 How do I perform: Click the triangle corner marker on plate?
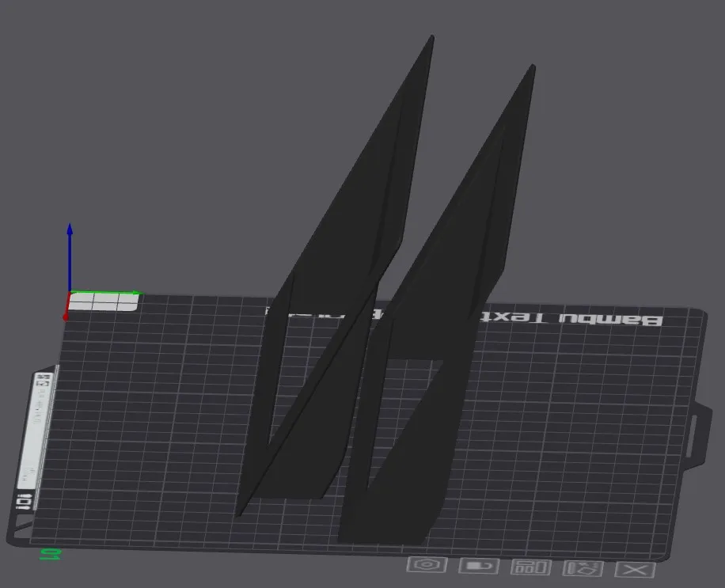tap(21, 526)
